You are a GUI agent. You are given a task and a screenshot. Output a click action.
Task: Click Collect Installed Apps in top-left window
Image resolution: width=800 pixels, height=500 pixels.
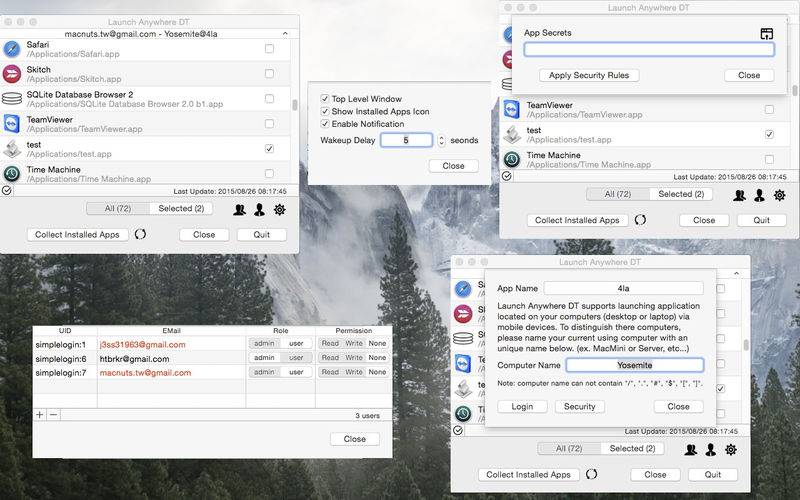77,235
